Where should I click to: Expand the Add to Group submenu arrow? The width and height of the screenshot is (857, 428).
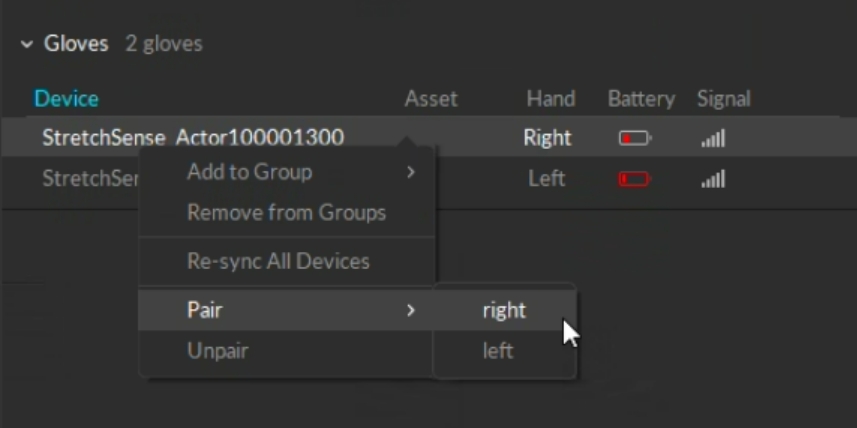pyautogui.click(x=410, y=172)
